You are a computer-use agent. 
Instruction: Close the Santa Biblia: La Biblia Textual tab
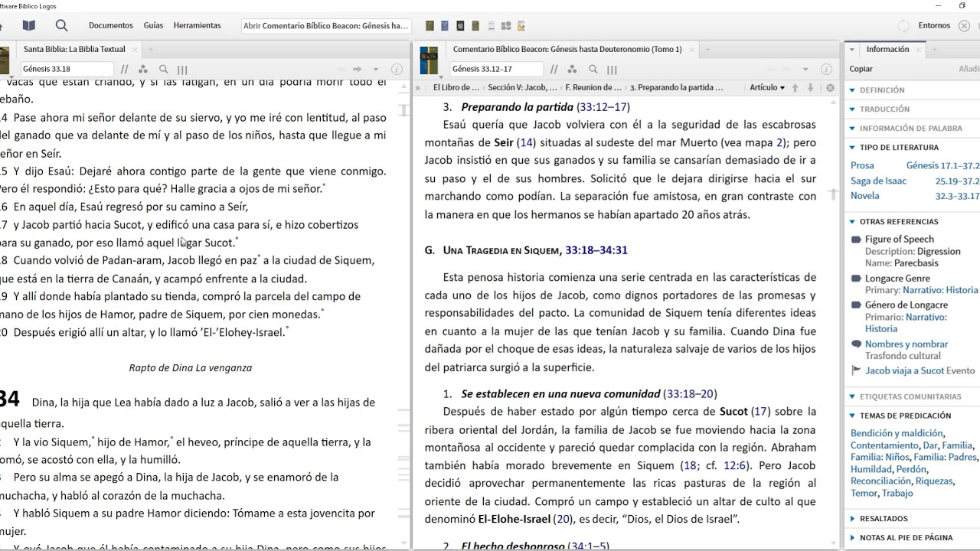click(x=136, y=49)
